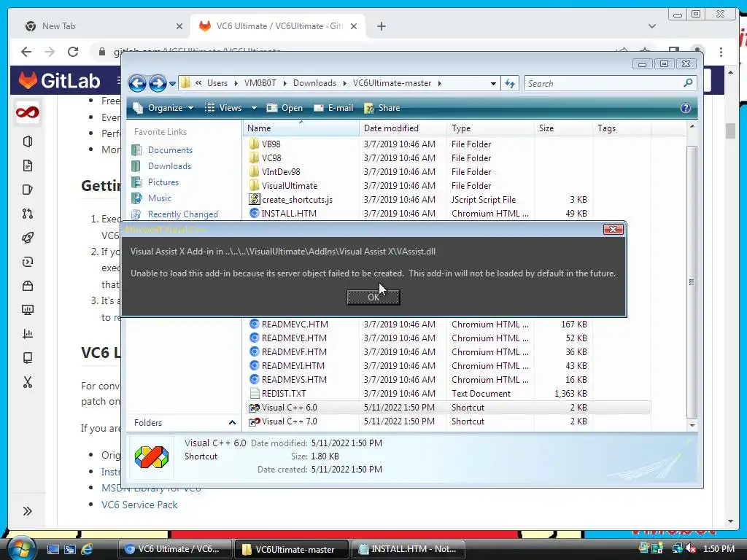The height and width of the screenshot is (560, 747).
Task: Click Share in Explorer toolbar
Action: click(x=382, y=108)
